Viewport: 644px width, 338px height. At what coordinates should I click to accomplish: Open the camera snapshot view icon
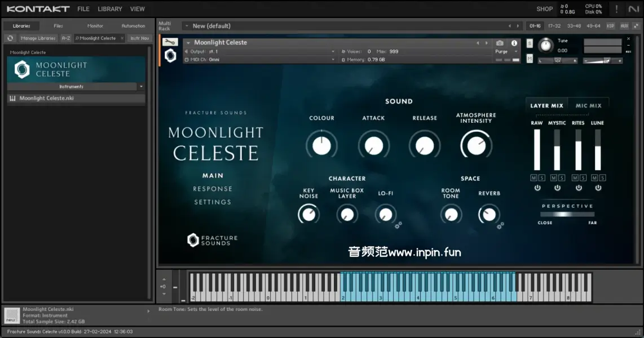[x=500, y=43]
